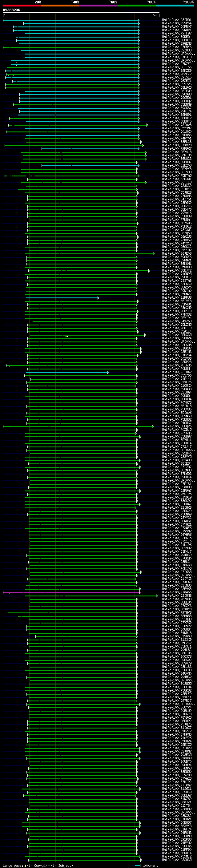Screen dimensions: 197x868
Task: Select UniRef100_Q2IA42 label
Action: coord(176,372)
